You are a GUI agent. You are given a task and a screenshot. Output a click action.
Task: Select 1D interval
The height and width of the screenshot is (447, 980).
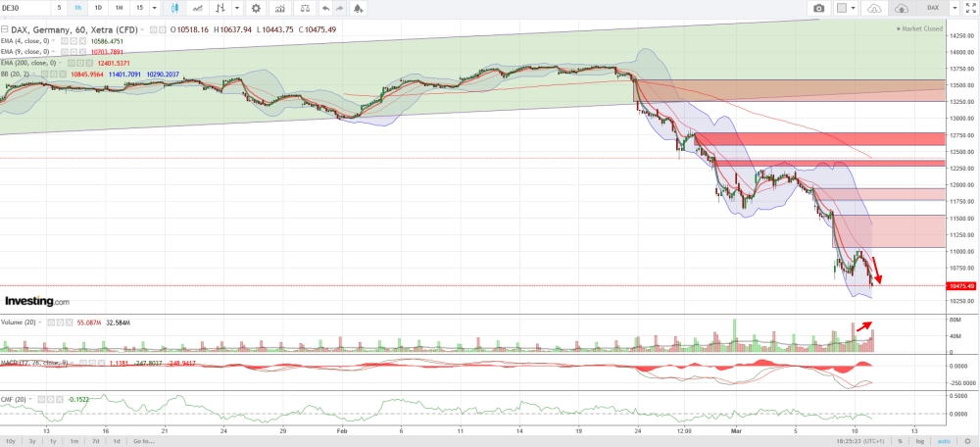pos(98,8)
